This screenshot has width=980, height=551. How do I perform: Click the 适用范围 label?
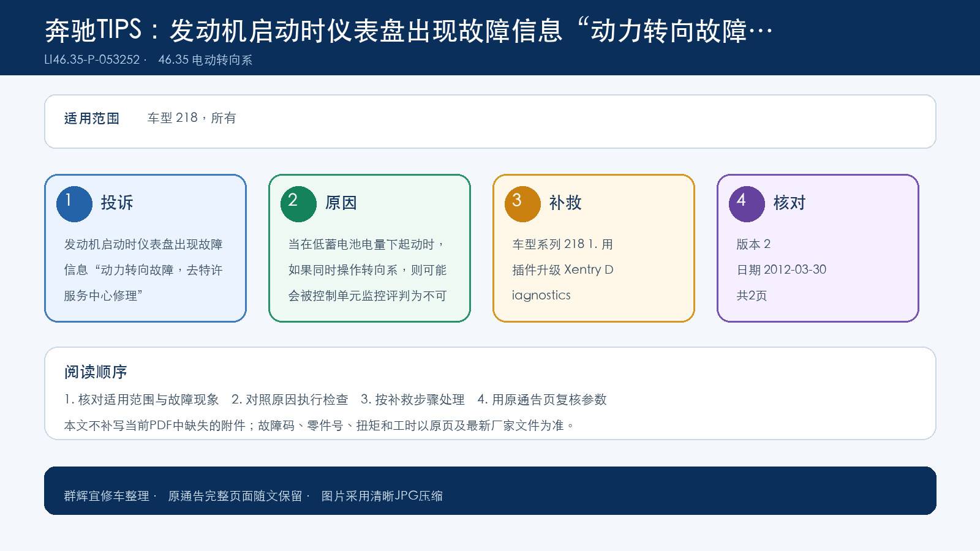[x=92, y=118]
